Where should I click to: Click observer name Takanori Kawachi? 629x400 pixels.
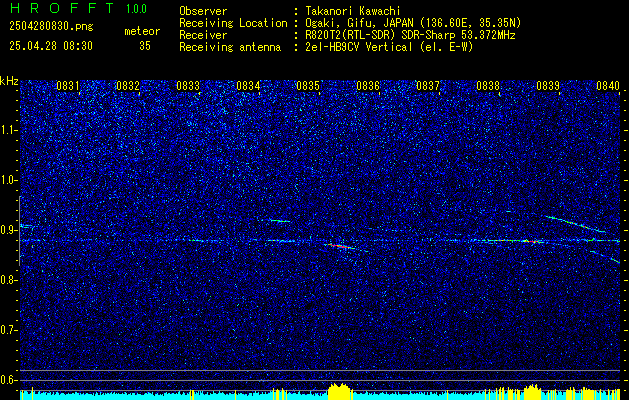point(353,11)
